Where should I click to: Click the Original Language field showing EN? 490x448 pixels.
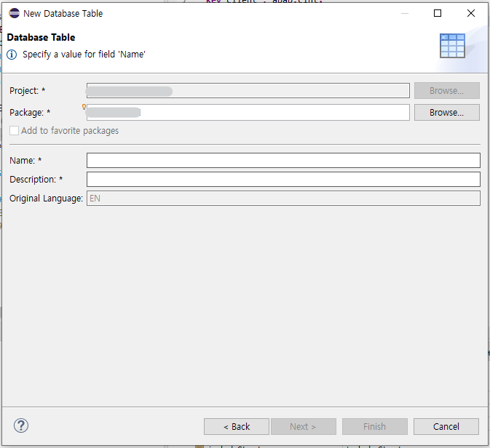pos(283,199)
